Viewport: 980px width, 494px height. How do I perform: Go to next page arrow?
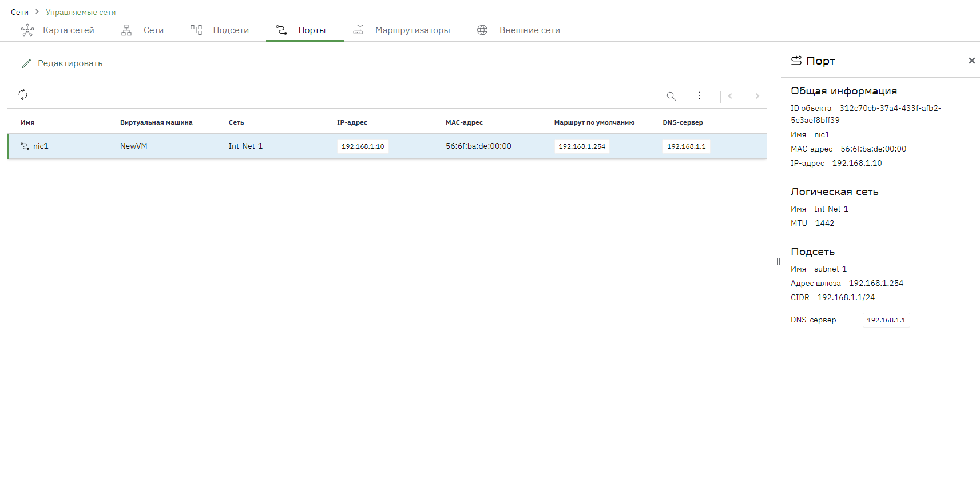(x=757, y=96)
